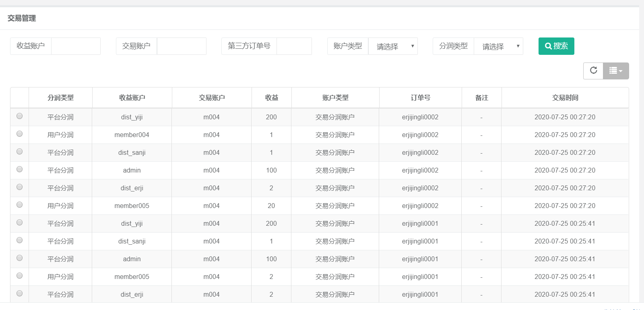Focus the 收益账户 input field
The height and width of the screenshot is (310, 644).
click(x=76, y=46)
